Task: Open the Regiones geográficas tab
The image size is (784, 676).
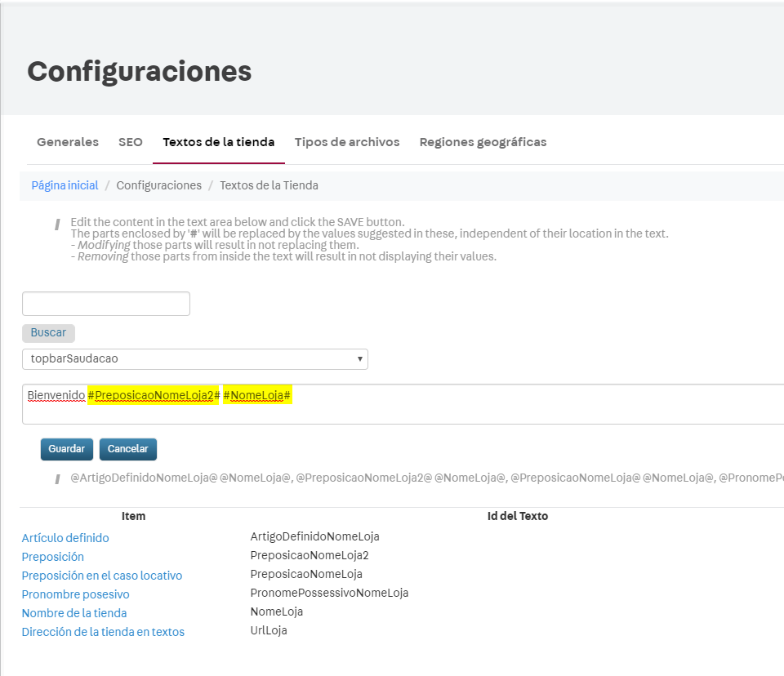Action: click(x=482, y=141)
